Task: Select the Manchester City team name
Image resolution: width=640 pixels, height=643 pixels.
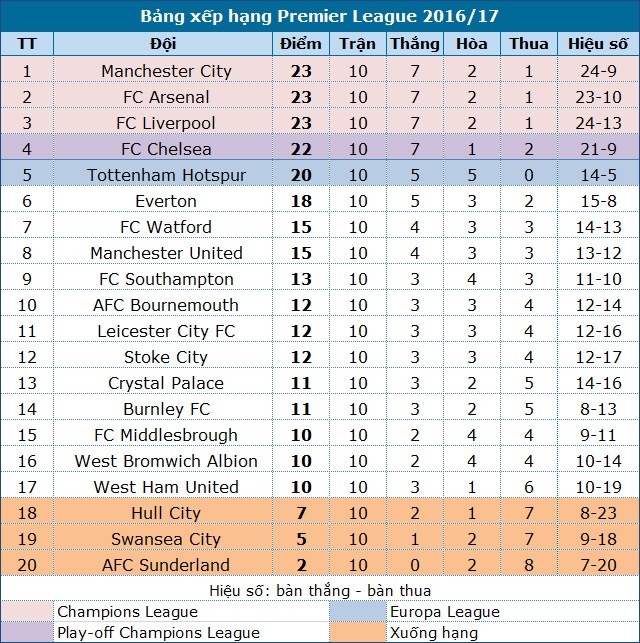Action: tap(166, 71)
